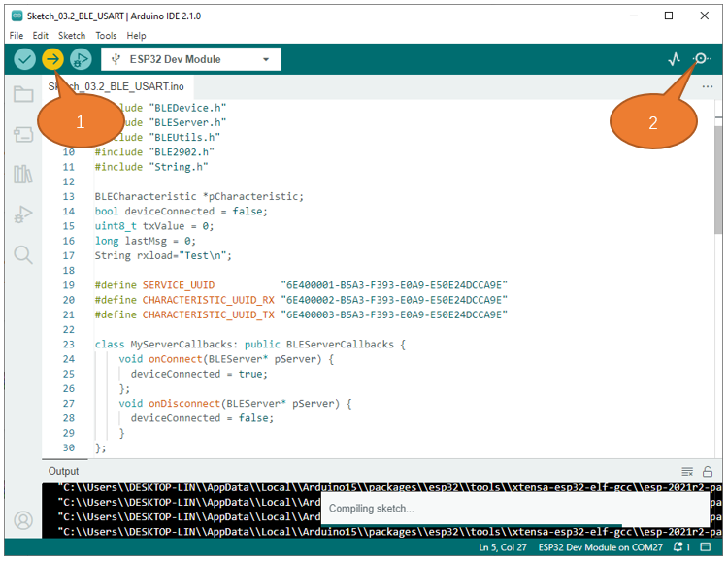
Task: Open the Boards Manager sidebar
Action: tap(23, 135)
